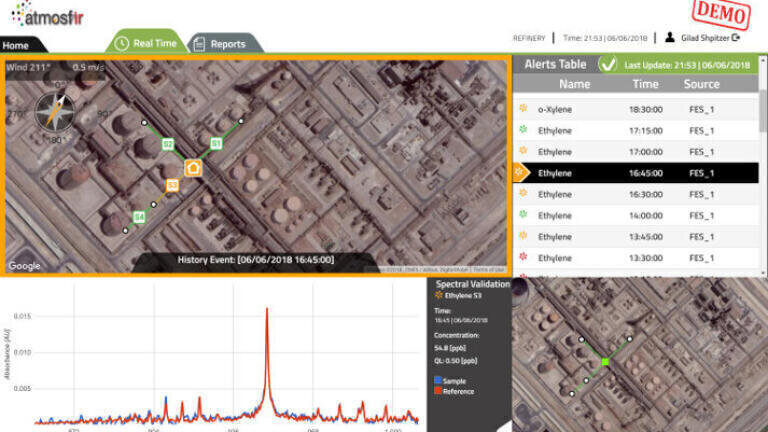Click the History Event banner on map
Image resolution: width=768 pixels, height=432 pixels.
pyautogui.click(x=256, y=260)
